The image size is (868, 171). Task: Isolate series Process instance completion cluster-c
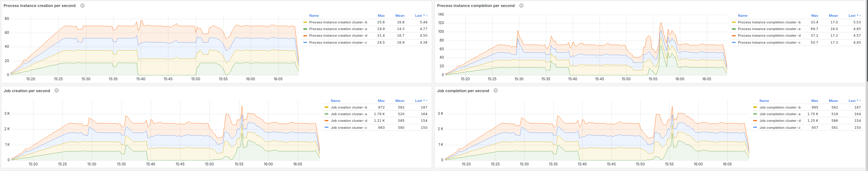[769, 43]
